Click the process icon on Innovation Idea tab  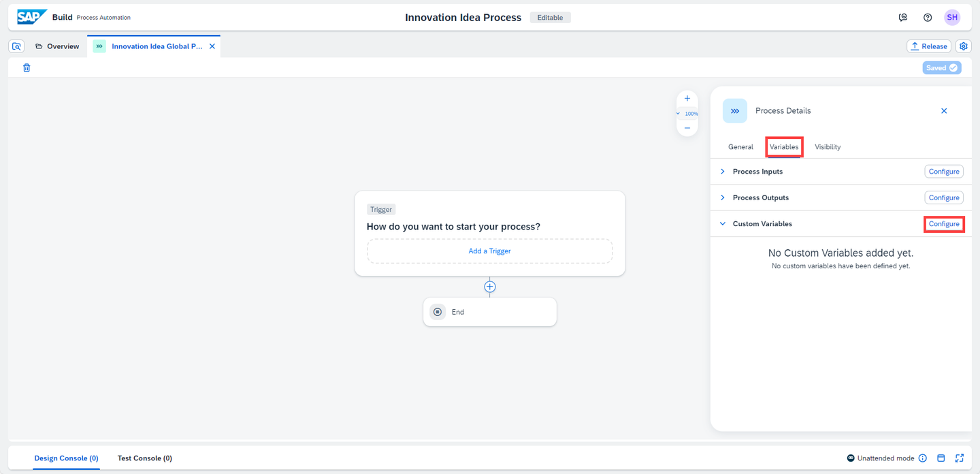pos(99,46)
